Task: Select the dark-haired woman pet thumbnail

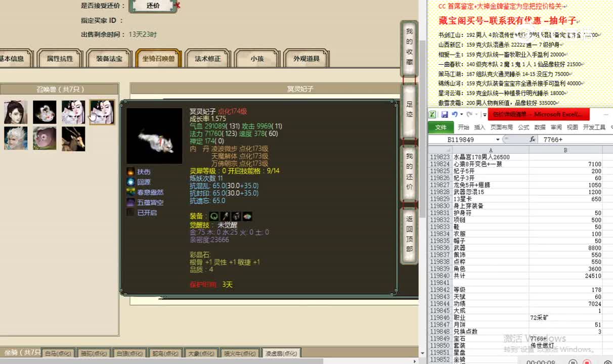Action: coord(16,112)
